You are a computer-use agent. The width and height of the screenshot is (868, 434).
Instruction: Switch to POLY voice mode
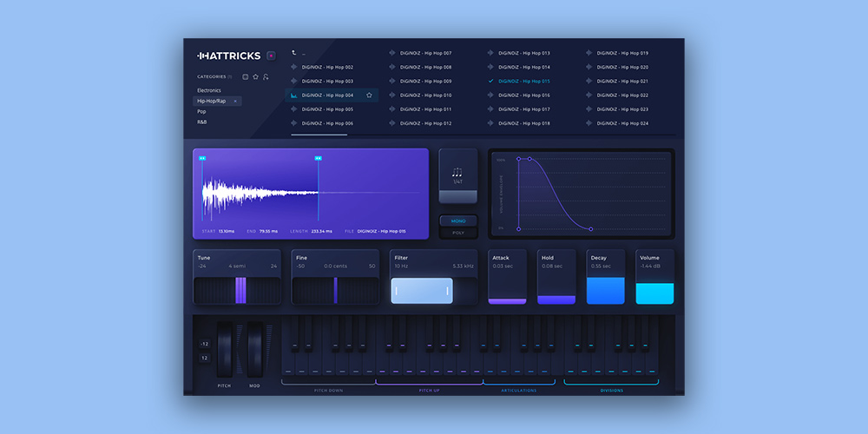click(457, 233)
